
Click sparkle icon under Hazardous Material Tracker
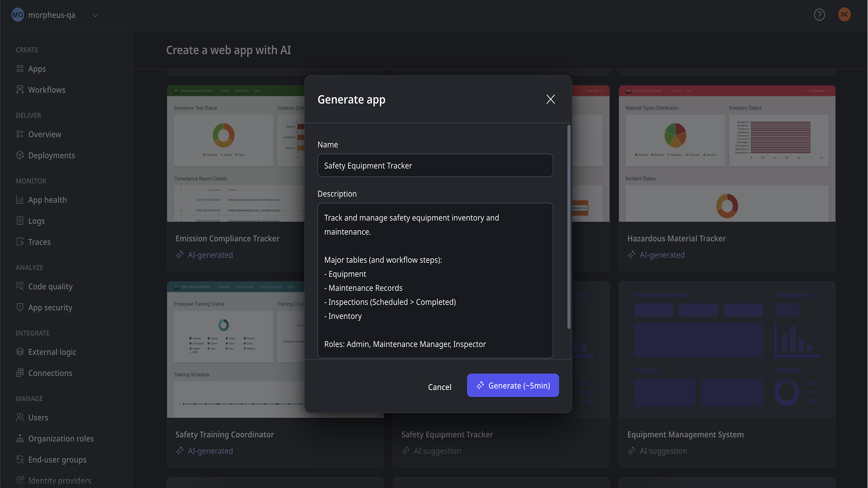click(632, 255)
